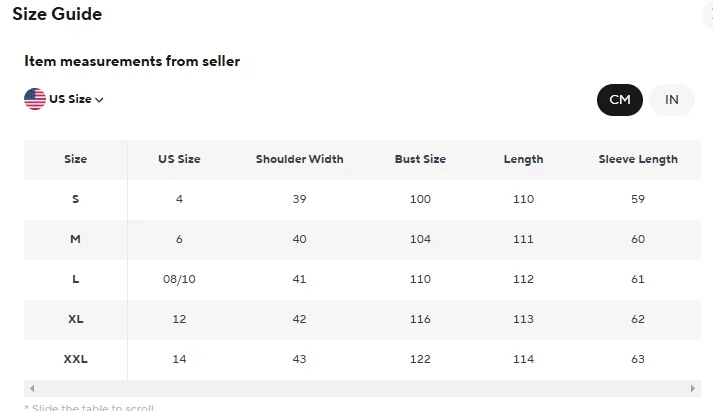Screen dimensions: 713x411
Task: Open the US Size region dropdown
Action: [x=70, y=99]
